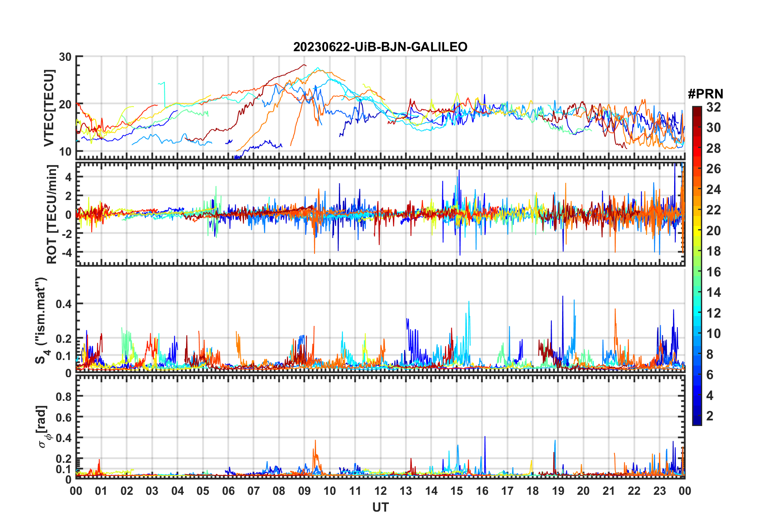Click the PRN color scale bar

point(697,266)
